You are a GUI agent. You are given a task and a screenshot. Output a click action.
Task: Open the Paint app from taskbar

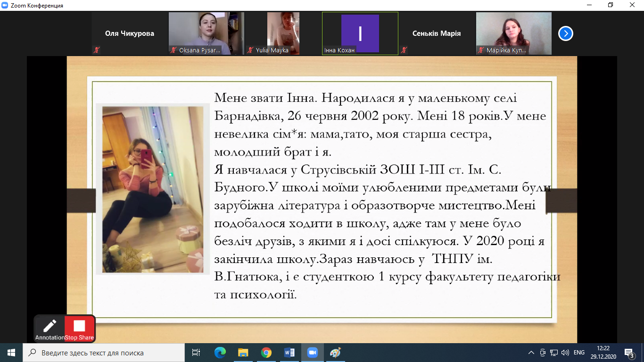335,353
